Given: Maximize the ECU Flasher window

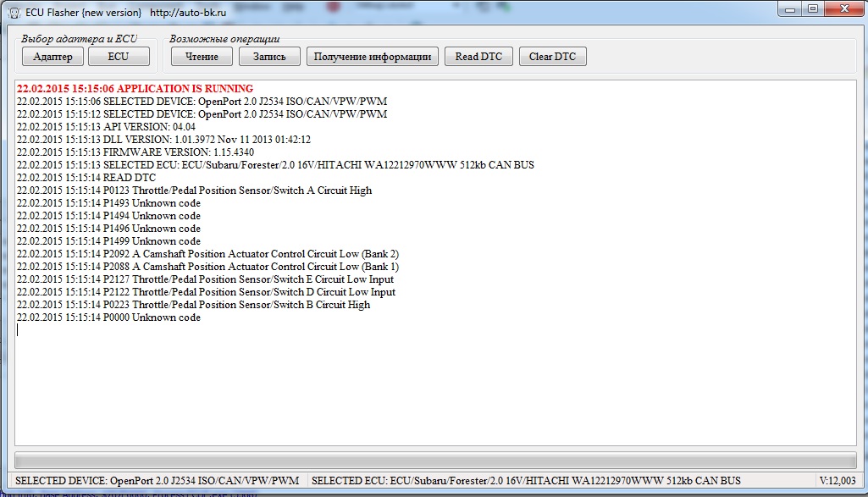Looking at the screenshot, I should click(813, 8).
